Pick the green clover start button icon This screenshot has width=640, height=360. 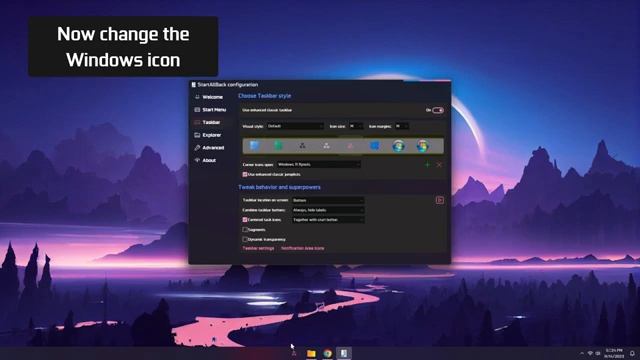click(278, 146)
